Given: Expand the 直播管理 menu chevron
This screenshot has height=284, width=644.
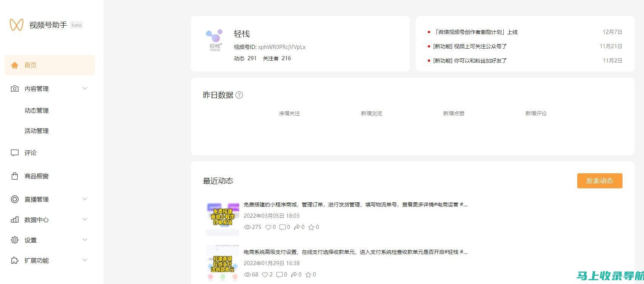Looking at the screenshot, I should point(85,199).
